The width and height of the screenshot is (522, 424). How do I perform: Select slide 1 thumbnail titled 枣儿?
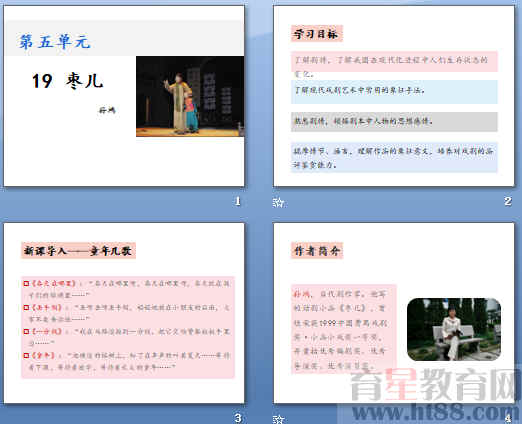(124, 96)
